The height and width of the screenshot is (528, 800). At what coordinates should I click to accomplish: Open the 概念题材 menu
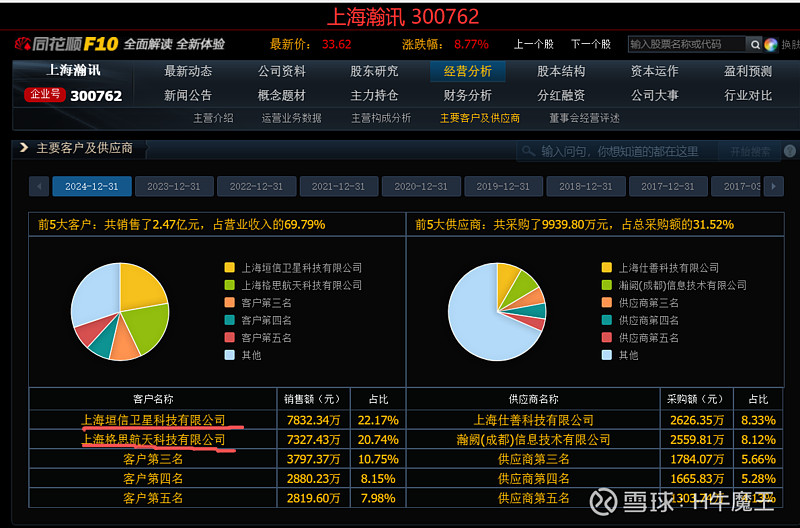(x=282, y=95)
